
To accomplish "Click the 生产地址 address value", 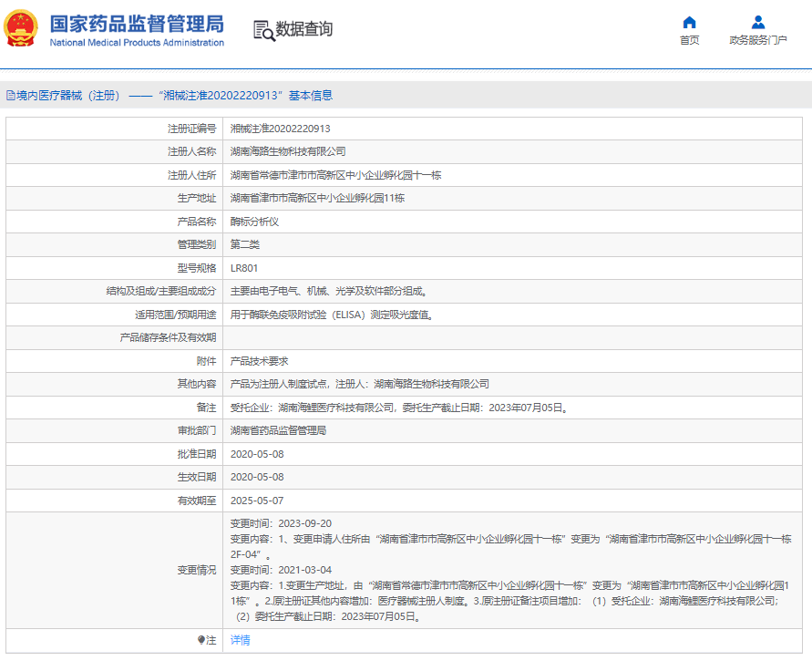I will [317, 198].
